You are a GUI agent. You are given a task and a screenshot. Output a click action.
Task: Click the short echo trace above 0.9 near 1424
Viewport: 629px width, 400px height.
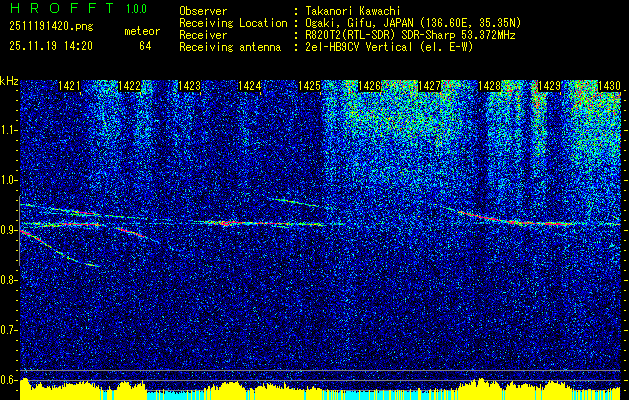coord(296,202)
